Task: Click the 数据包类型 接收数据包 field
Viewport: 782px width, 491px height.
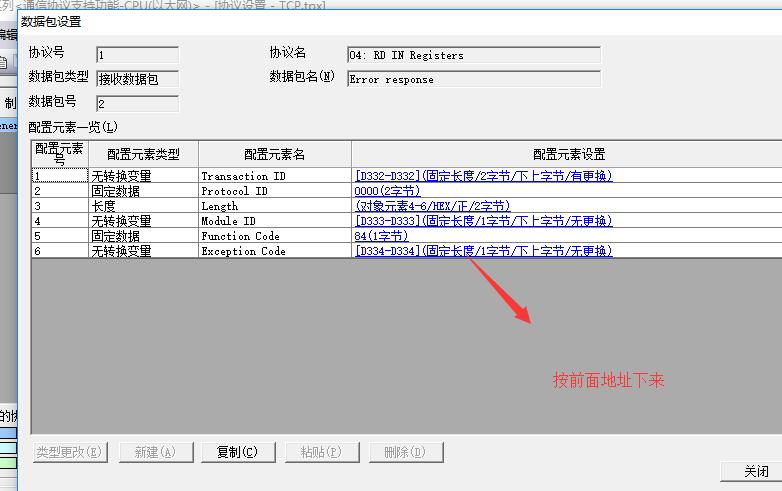Action: (x=137, y=79)
